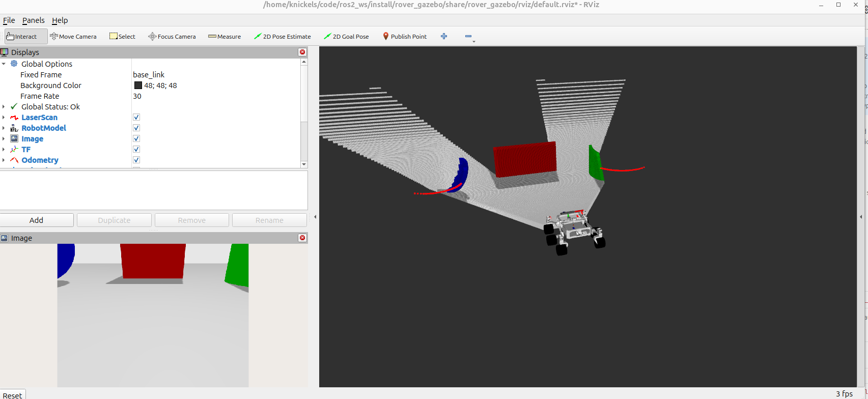This screenshot has height=399, width=868.
Task: Click the blue plus add-tool icon
Action: [x=444, y=36]
